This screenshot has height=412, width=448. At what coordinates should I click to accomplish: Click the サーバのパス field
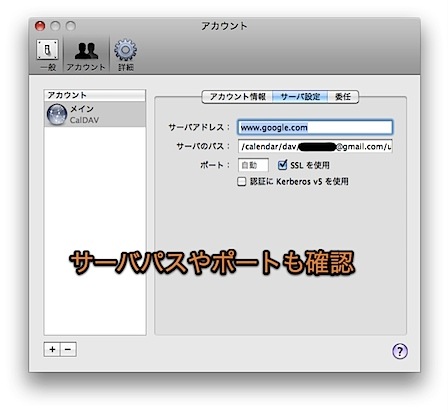pos(315,146)
